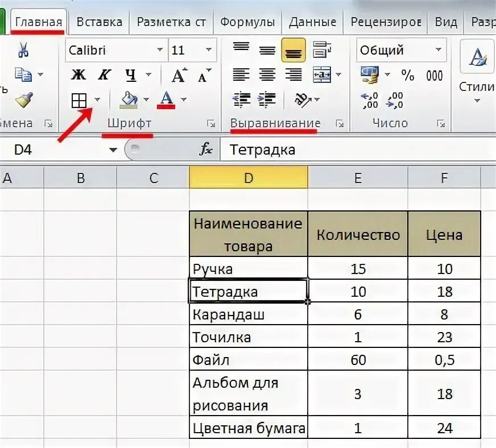Toggle bold (Ж) formatting

coord(78,75)
